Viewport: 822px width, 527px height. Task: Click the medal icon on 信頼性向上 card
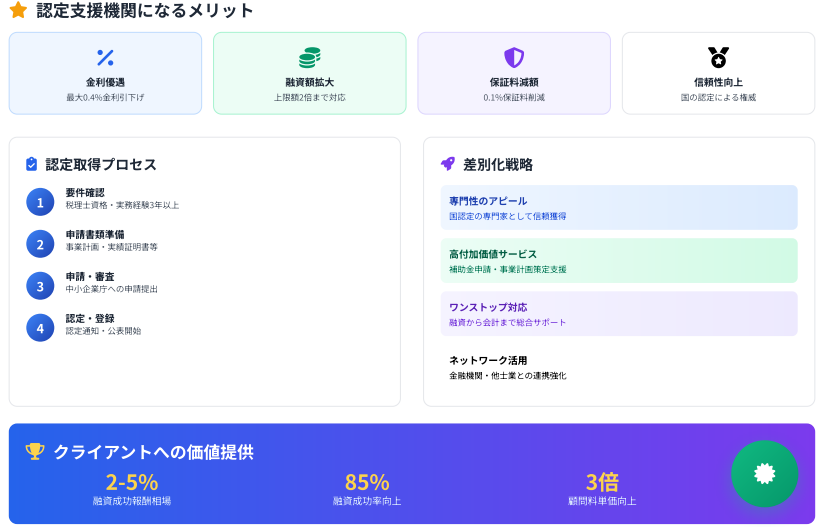click(718, 58)
